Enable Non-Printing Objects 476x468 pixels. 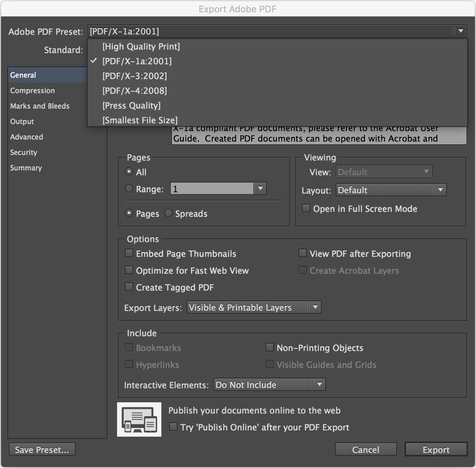pos(270,347)
